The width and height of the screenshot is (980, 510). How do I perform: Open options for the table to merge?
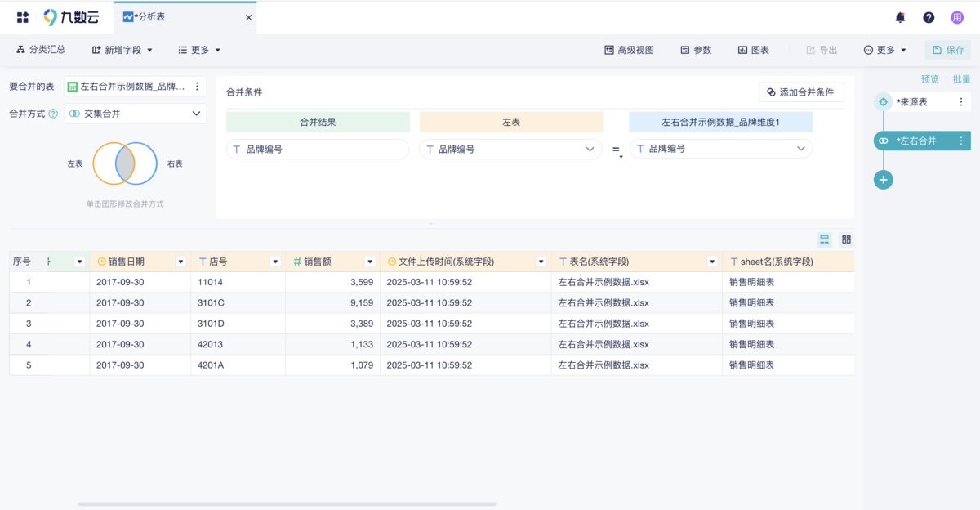tap(197, 87)
